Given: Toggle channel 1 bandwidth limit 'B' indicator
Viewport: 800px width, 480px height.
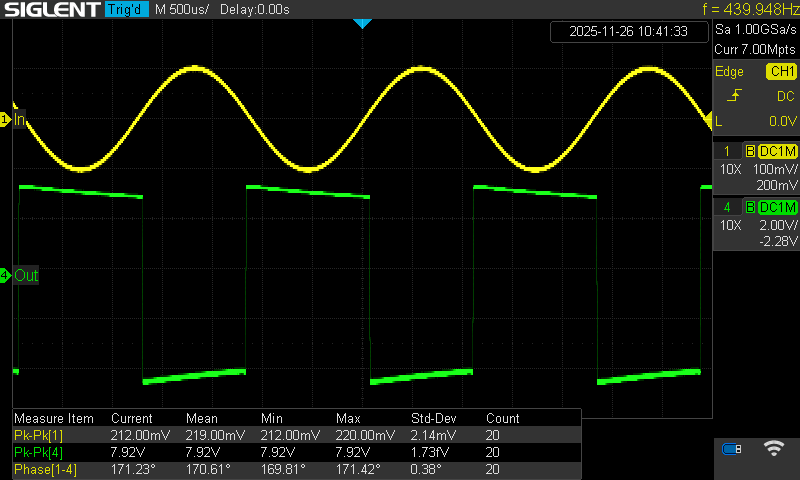Looking at the screenshot, I should tap(749, 151).
